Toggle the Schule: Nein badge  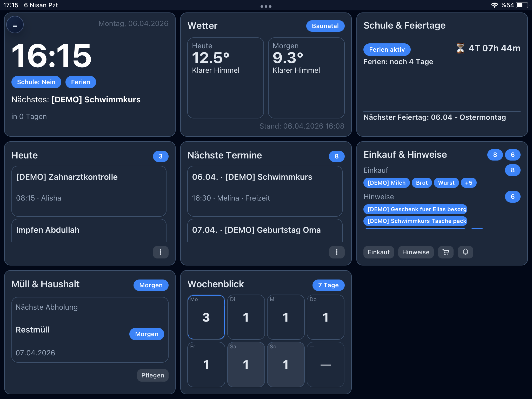click(36, 82)
